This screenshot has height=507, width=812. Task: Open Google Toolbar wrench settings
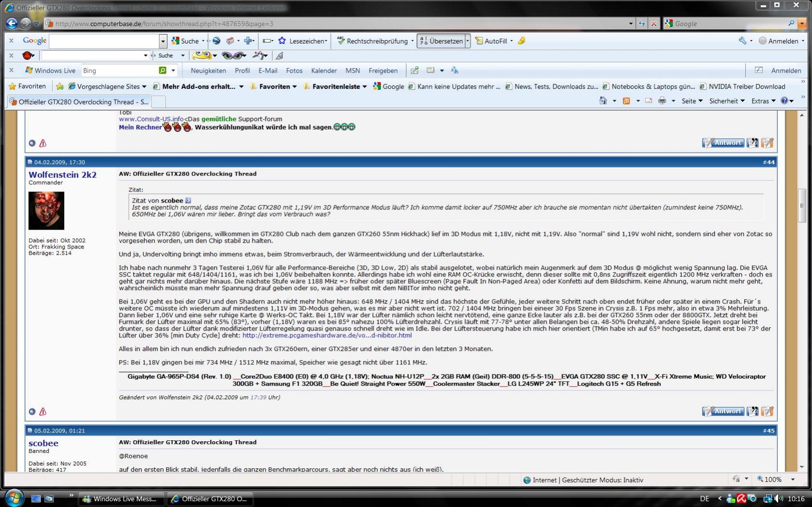(x=742, y=41)
